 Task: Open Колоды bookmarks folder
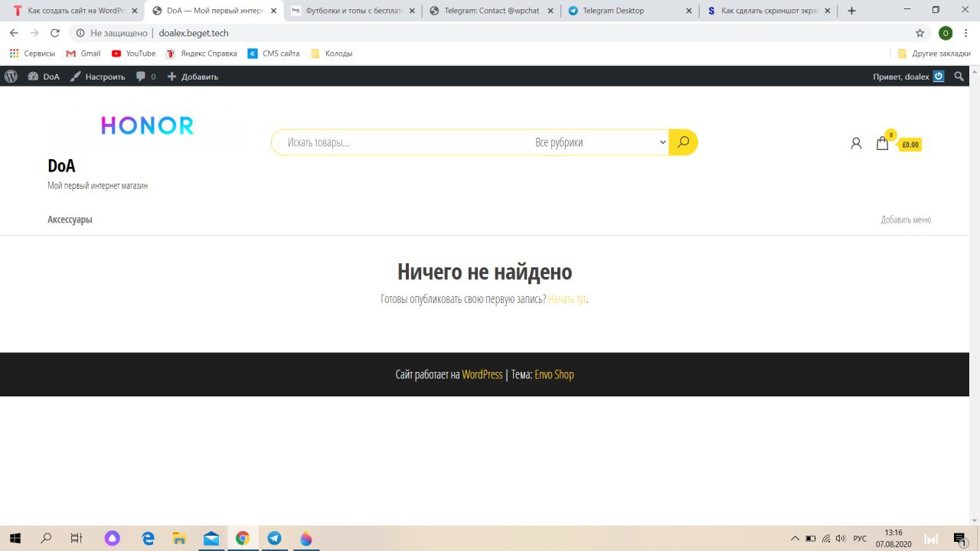point(332,54)
